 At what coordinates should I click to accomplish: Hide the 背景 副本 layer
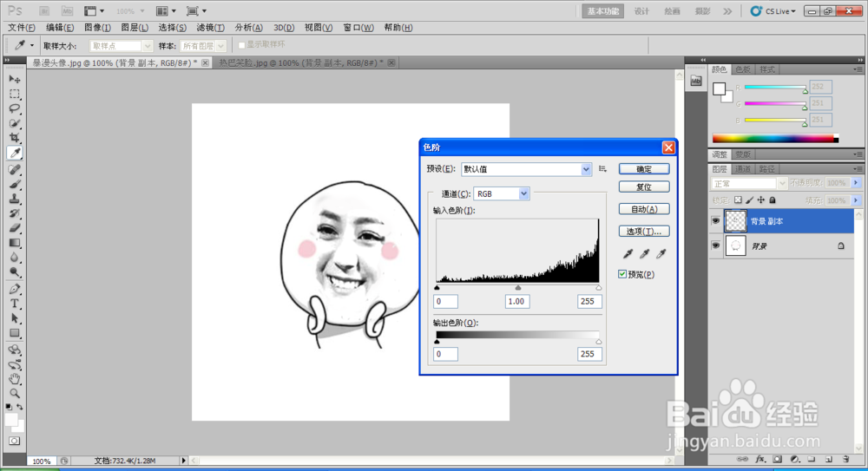[x=716, y=221]
